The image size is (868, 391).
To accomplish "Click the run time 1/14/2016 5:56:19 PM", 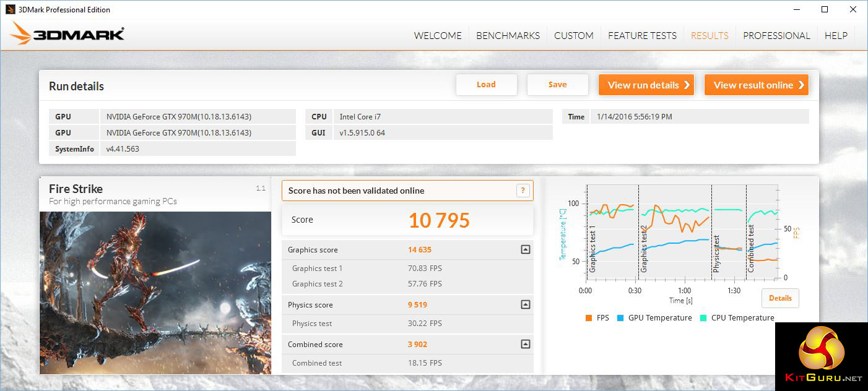I will click(x=635, y=116).
